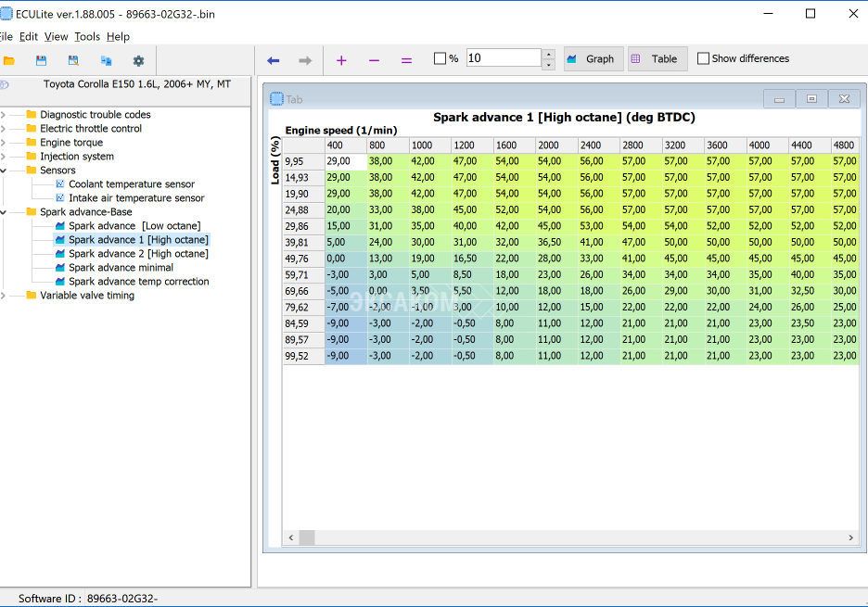Click the purple equals set-value icon

click(406, 60)
